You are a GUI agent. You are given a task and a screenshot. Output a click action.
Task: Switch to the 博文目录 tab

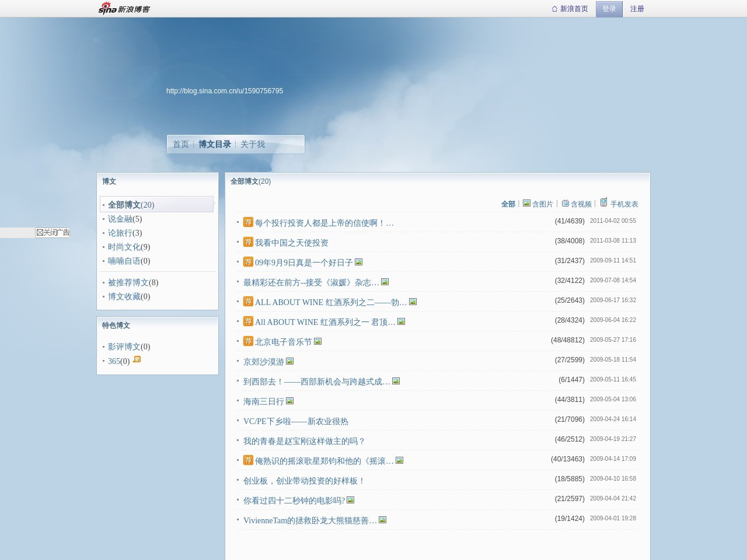click(x=214, y=144)
